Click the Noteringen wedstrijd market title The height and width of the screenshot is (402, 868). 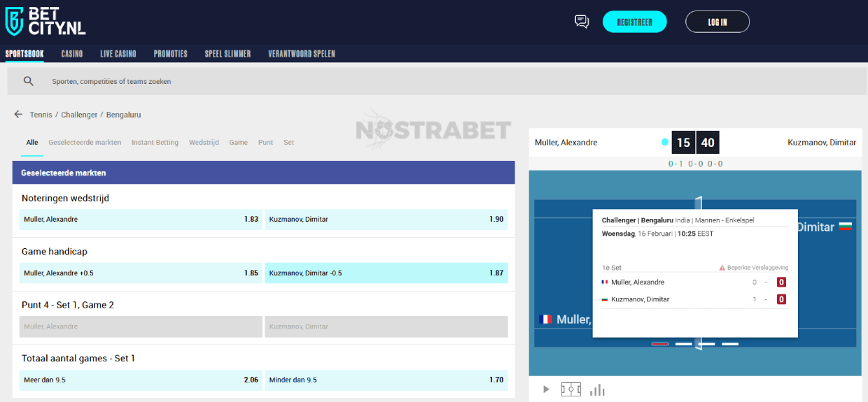click(x=65, y=199)
